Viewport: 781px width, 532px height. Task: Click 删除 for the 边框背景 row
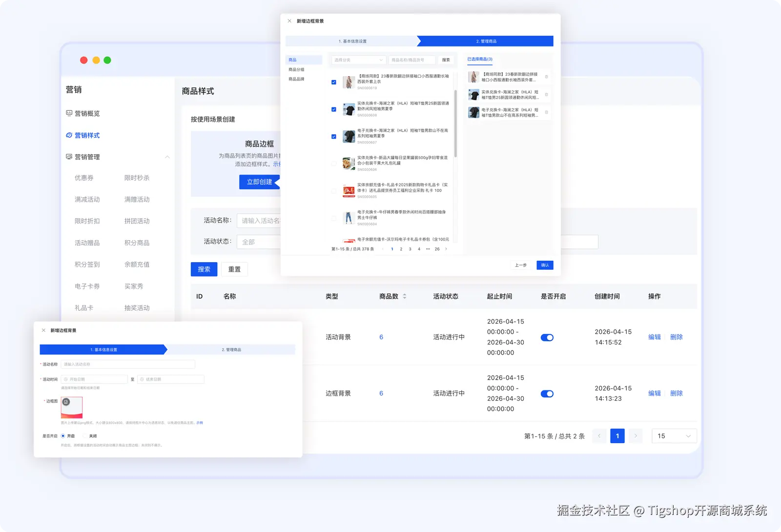(676, 393)
